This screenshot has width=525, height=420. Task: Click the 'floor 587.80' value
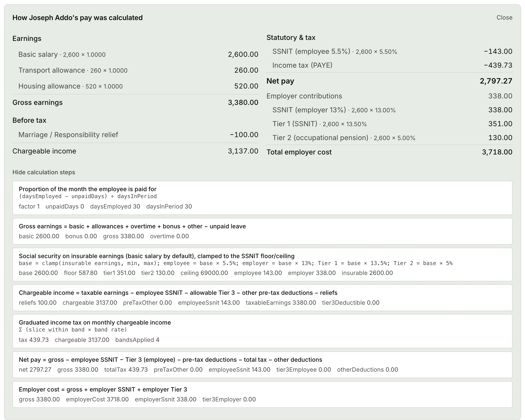click(x=81, y=273)
